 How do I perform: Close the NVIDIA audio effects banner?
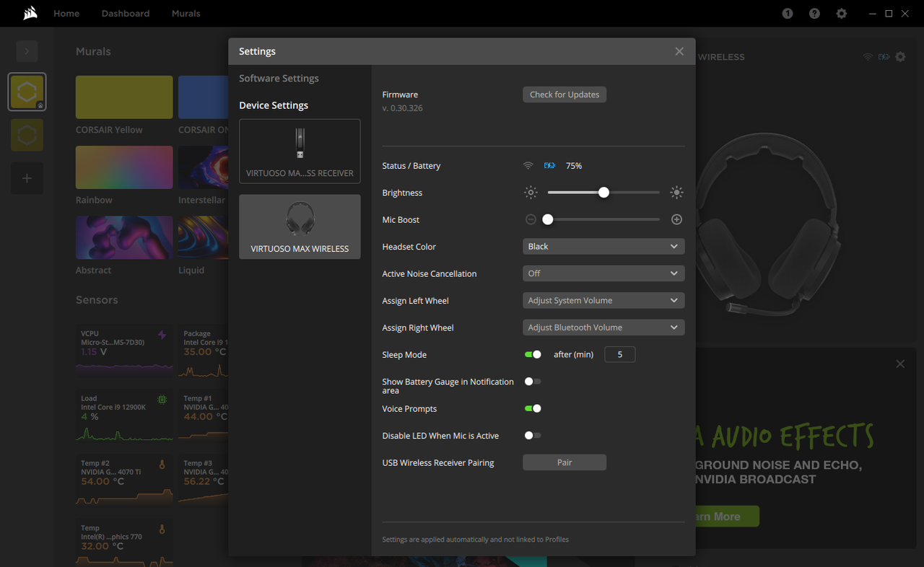900,364
